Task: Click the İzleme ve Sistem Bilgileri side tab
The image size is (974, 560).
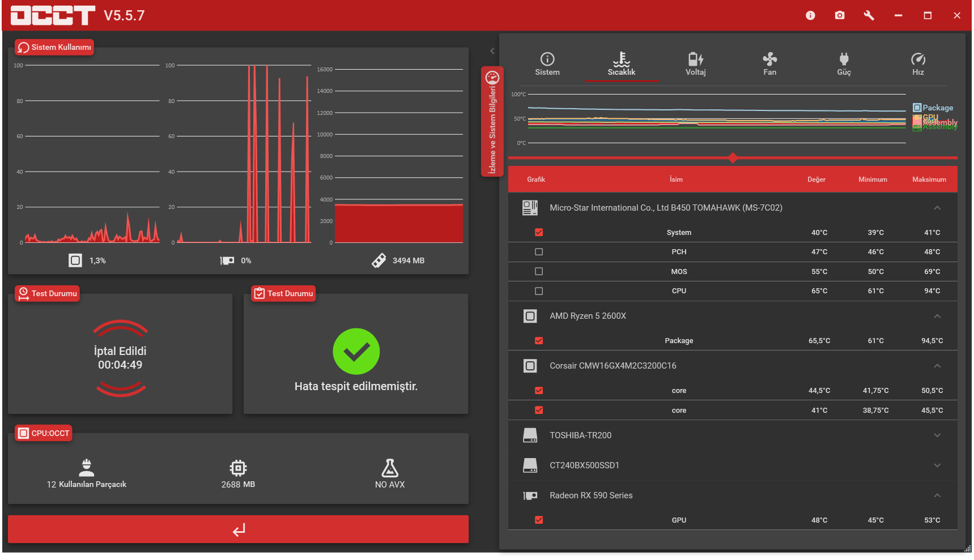Action: pos(492,122)
